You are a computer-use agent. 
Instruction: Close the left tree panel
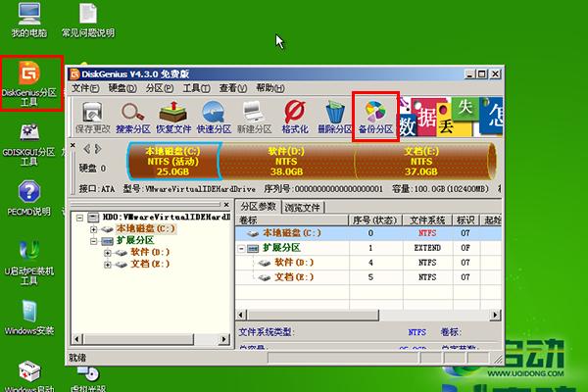coord(226,205)
